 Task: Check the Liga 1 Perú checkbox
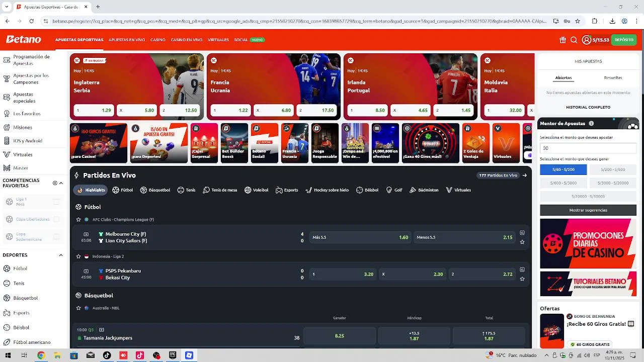pos(56,202)
